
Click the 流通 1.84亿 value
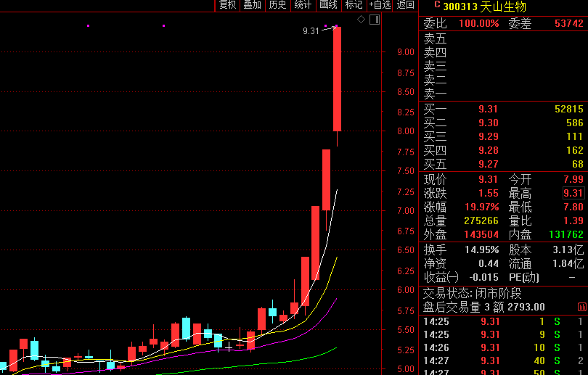(x=568, y=264)
